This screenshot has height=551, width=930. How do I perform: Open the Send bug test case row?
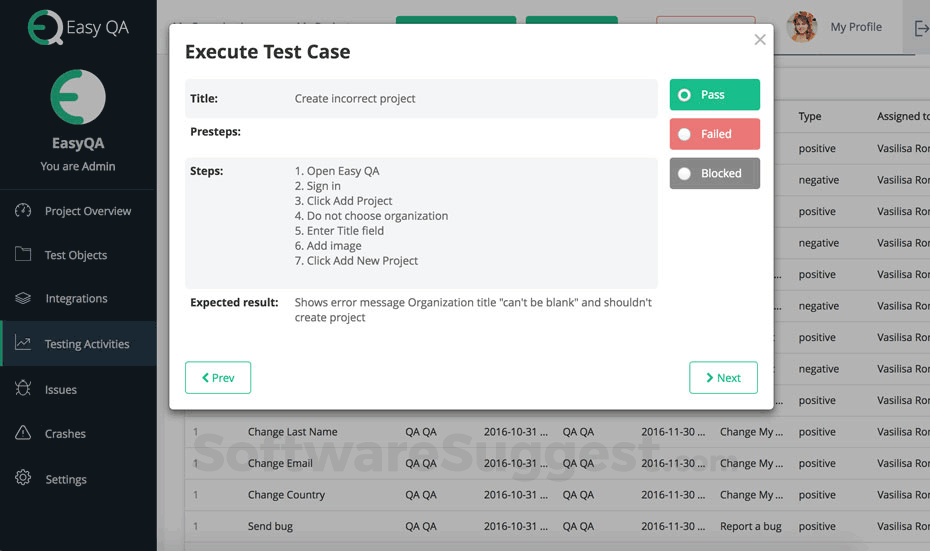(x=270, y=526)
